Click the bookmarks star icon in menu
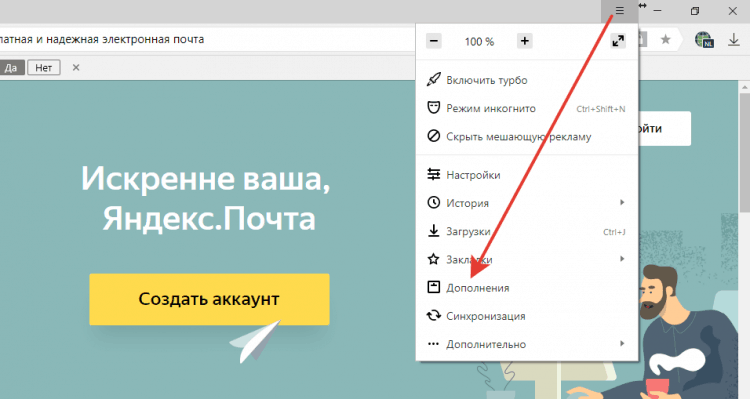The height and width of the screenshot is (399, 750). (x=433, y=259)
